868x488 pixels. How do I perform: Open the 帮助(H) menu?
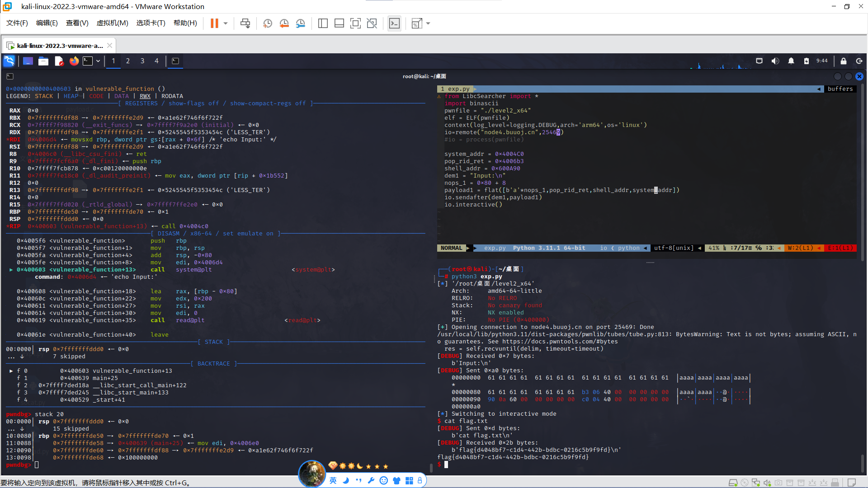pyautogui.click(x=185, y=23)
